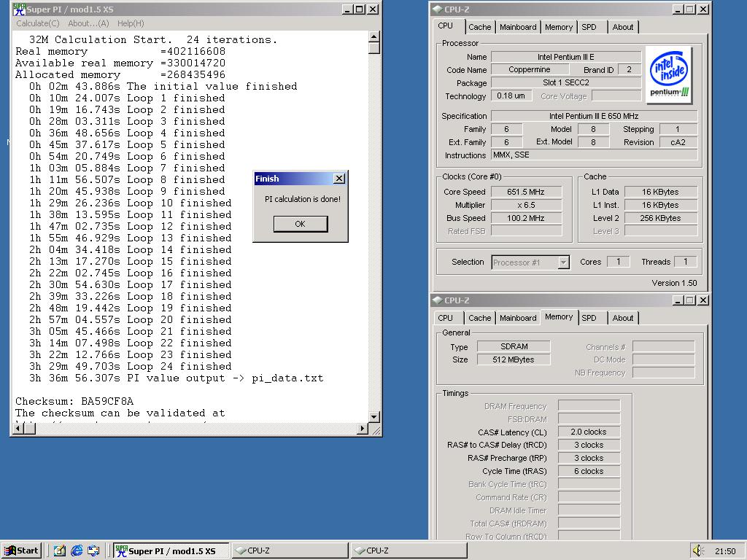Click Super PI vertical scrollbar up arrow
This screenshot has width=747, height=560.
374,36
